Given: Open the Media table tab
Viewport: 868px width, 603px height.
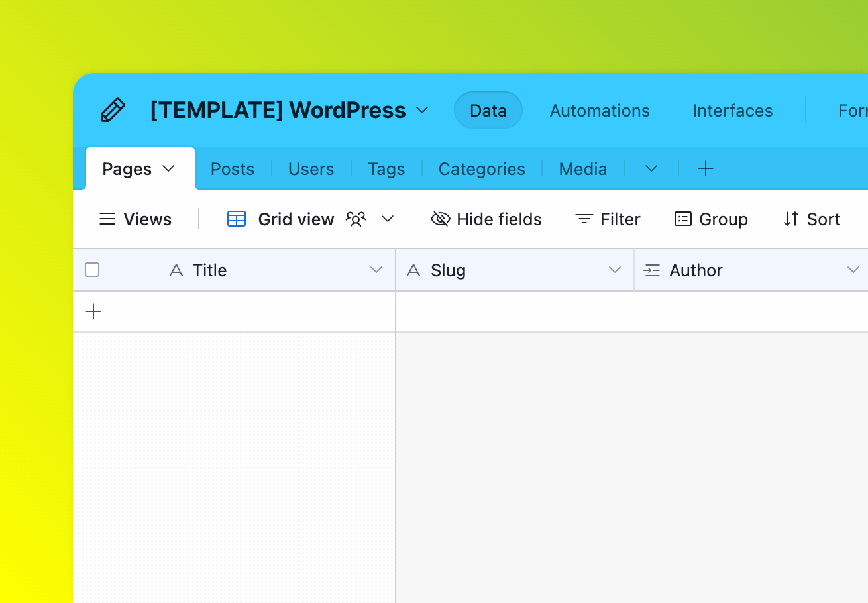Looking at the screenshot, I should [583, 169].
